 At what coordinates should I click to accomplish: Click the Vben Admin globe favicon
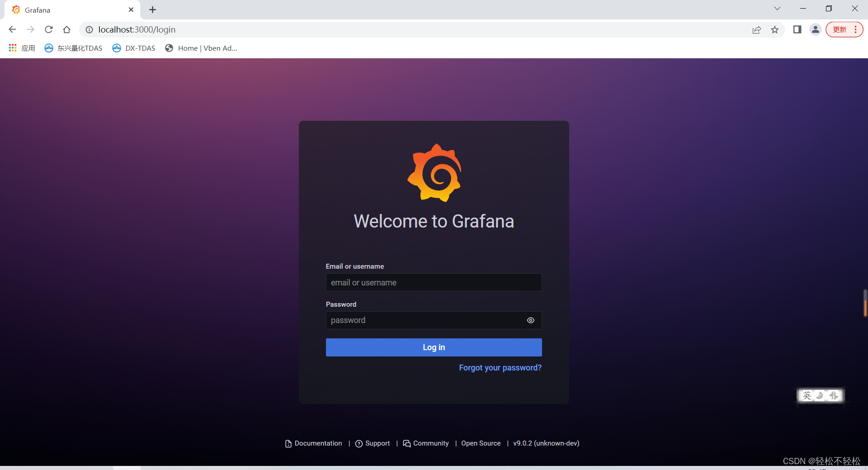pos(169,48)
